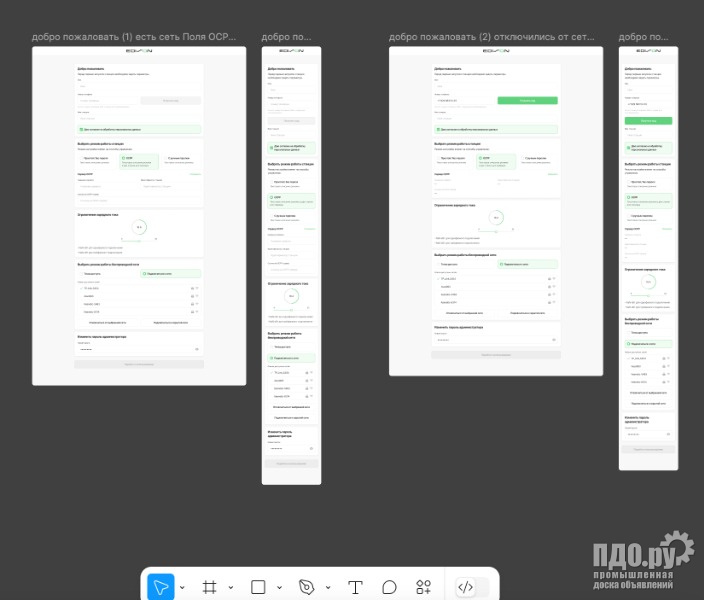
Task: Select the Frame tool
Action: coord(210,587)
